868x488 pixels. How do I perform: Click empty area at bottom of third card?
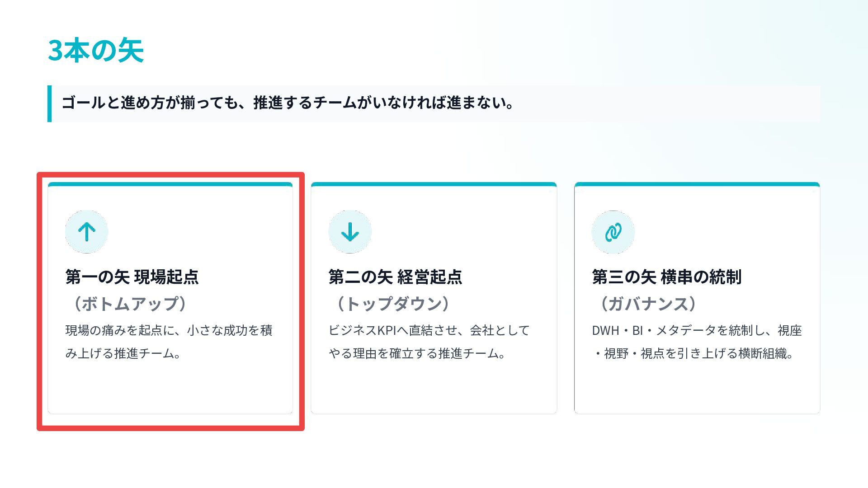[697, 388]
